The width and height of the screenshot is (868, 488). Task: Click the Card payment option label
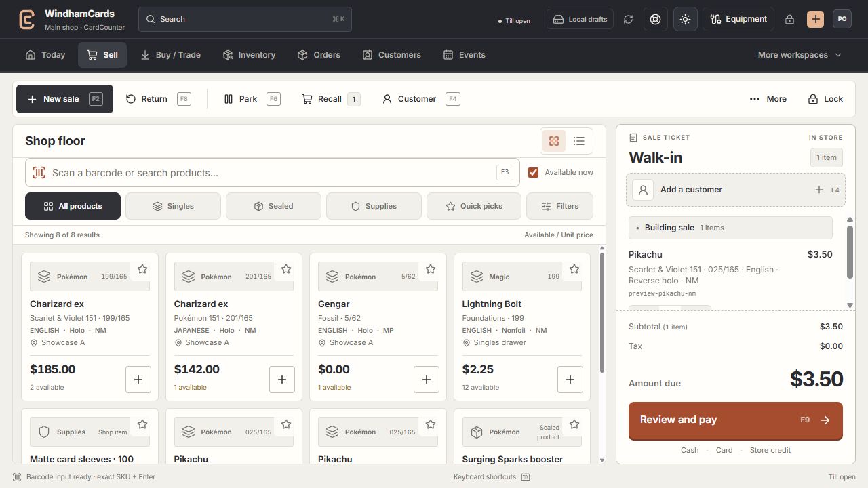(x=724, y=450)
